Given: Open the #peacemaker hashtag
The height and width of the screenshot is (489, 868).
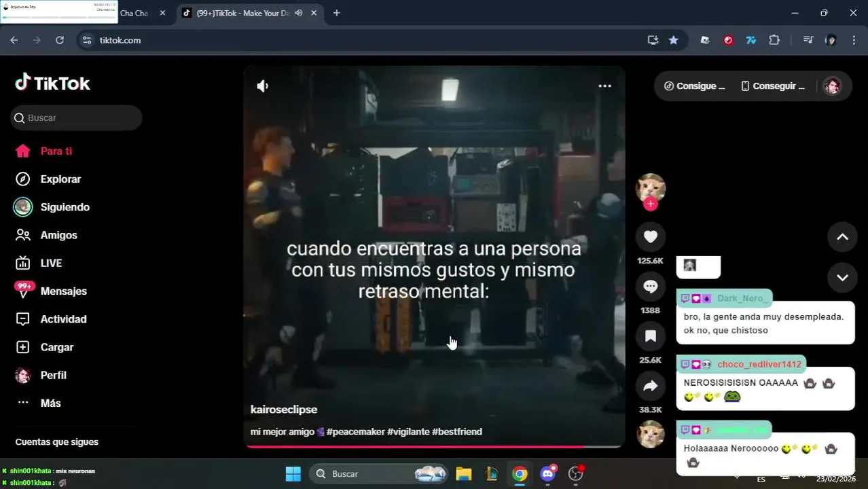Looking at the screenshot, I should tap(355, 431).
